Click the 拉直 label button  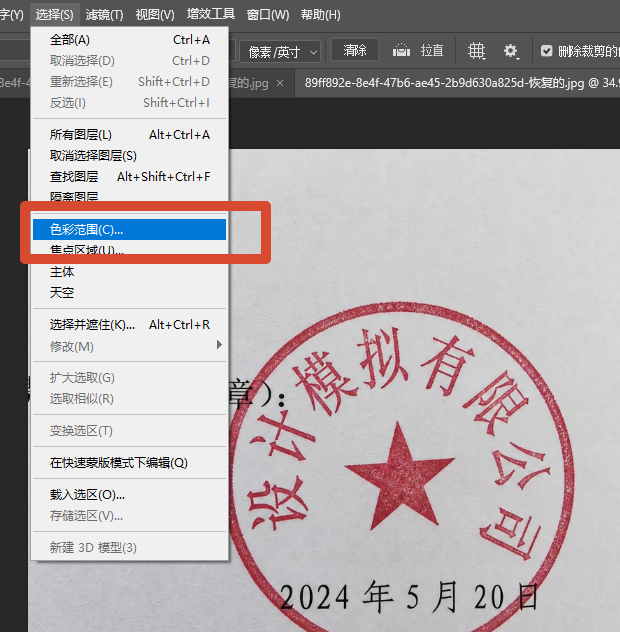pyautogui.click(x=432, y=51)
